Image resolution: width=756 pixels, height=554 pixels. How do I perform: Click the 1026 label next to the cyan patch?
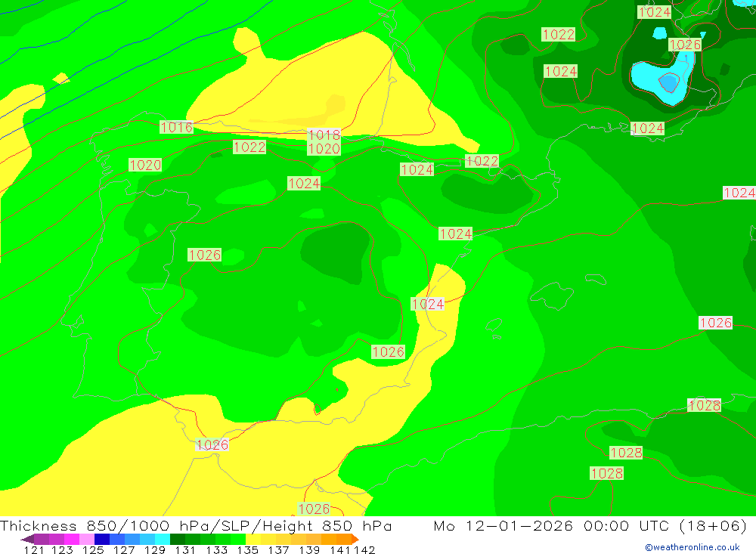(685, 45)
